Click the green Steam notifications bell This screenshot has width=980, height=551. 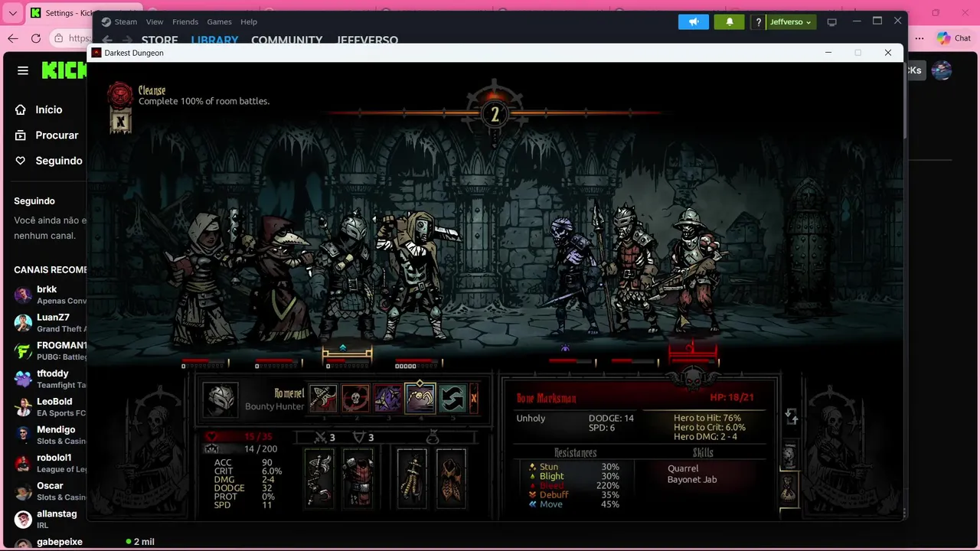[730, 22]
